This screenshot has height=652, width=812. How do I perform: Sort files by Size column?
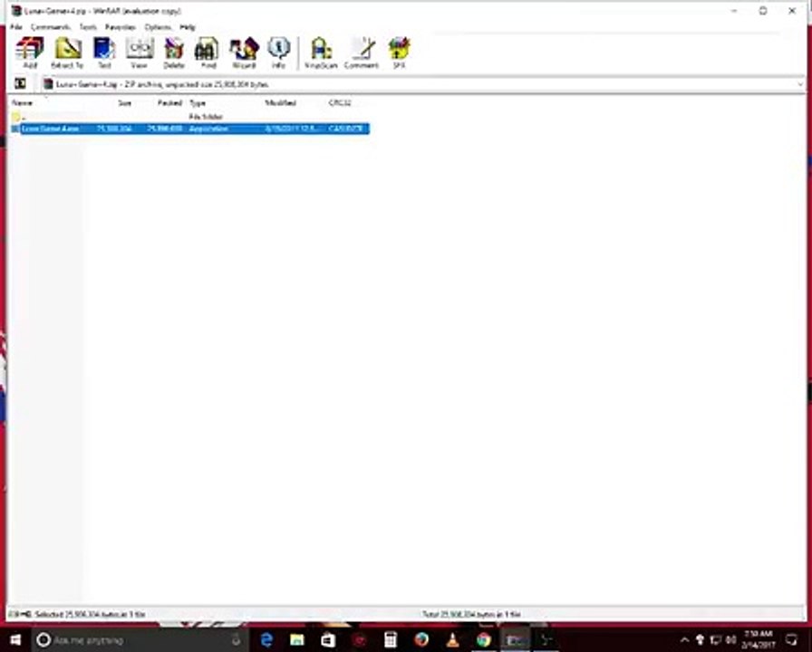(124, 103)
